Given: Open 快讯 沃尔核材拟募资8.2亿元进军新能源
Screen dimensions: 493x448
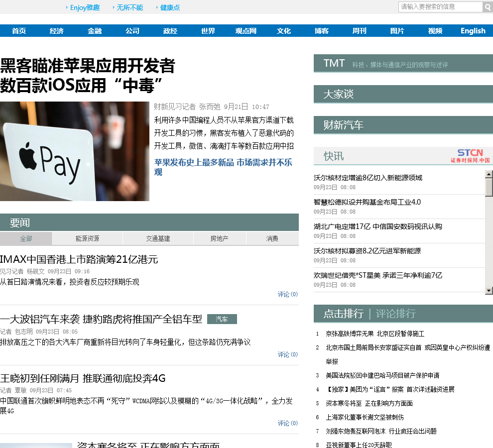Looking at the screenshot, I should click(367, 251).
